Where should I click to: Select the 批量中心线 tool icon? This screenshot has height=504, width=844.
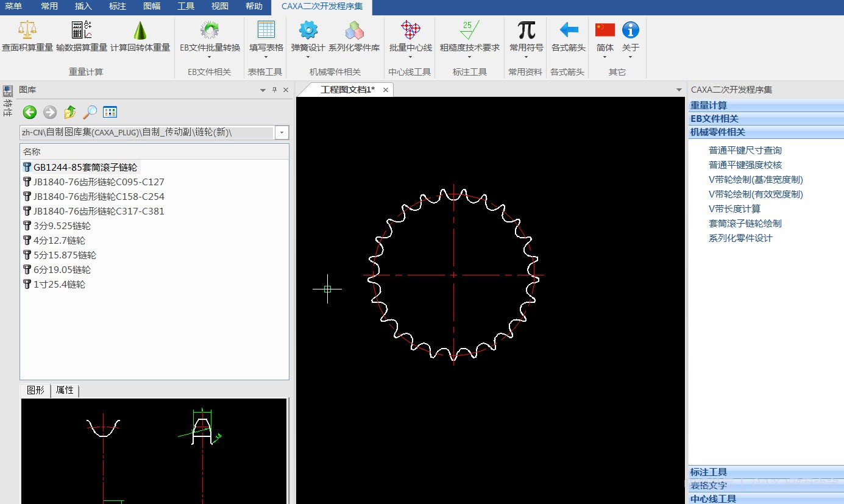(x=410, y=30)
